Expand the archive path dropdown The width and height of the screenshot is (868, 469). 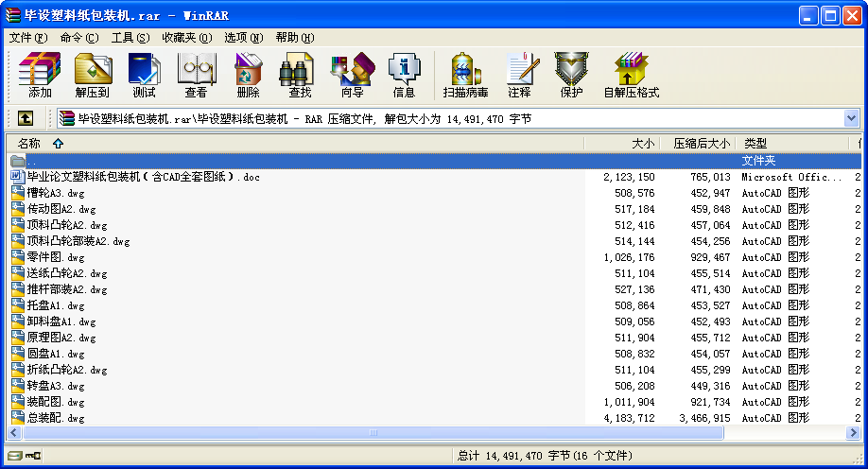pos(851,118)
